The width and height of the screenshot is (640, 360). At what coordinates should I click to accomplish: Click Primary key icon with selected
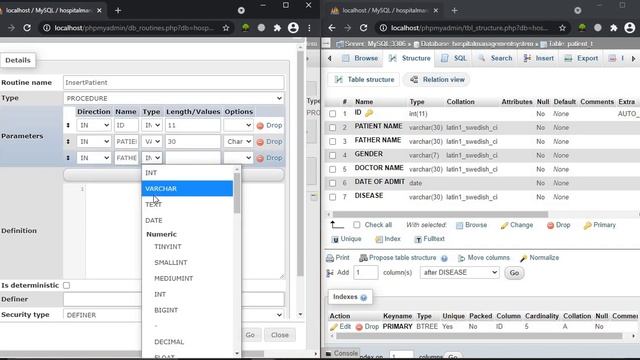[x=587, y=225]
